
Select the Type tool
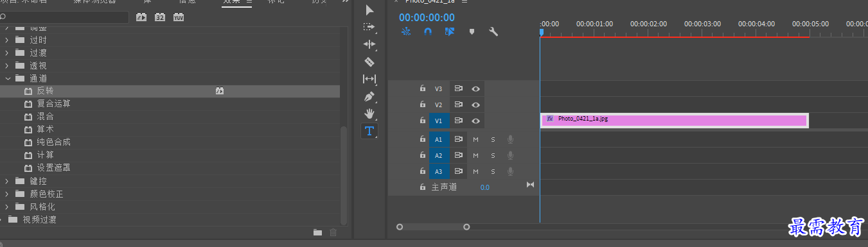(x=369, y=131)
